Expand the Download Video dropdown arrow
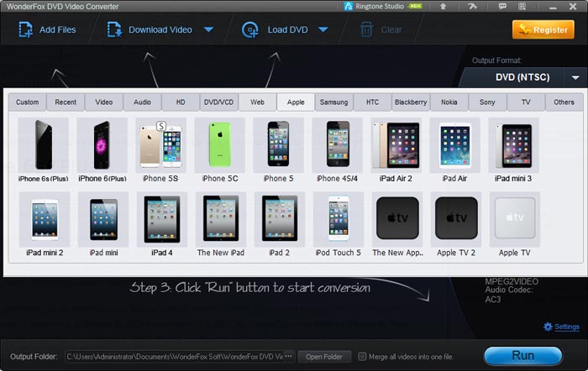This screenshot has width=588, height=371. (209, 29)
